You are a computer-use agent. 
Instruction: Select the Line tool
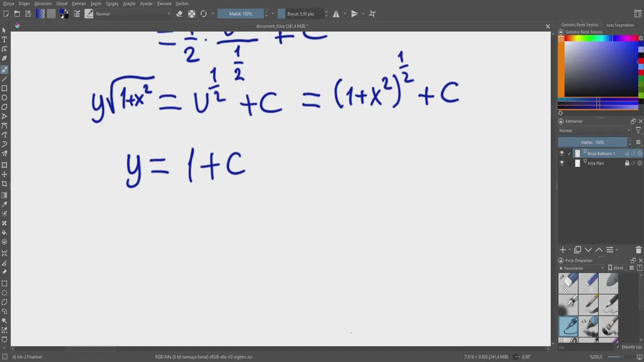[x=5, y=79]
